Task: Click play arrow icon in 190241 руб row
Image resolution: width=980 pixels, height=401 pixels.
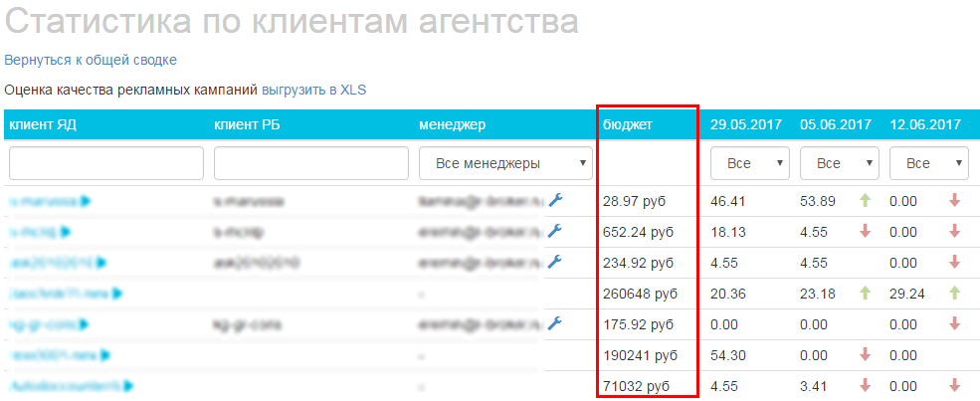Action: tap(105, 355)
